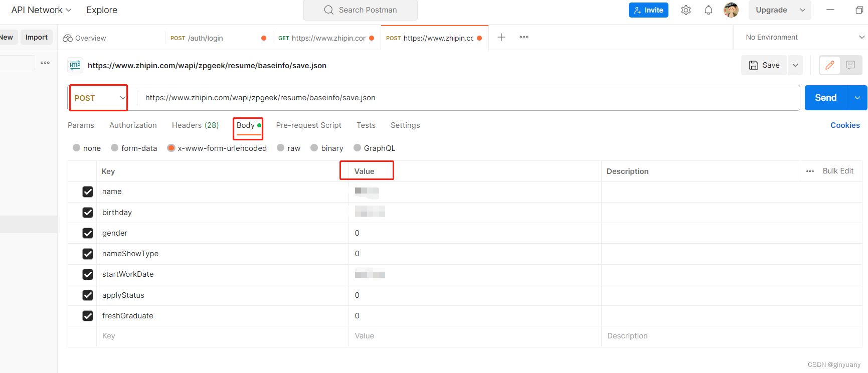Open the Pre-request Script tab
This screenshot has width=868, height=373.
(308, 125)
